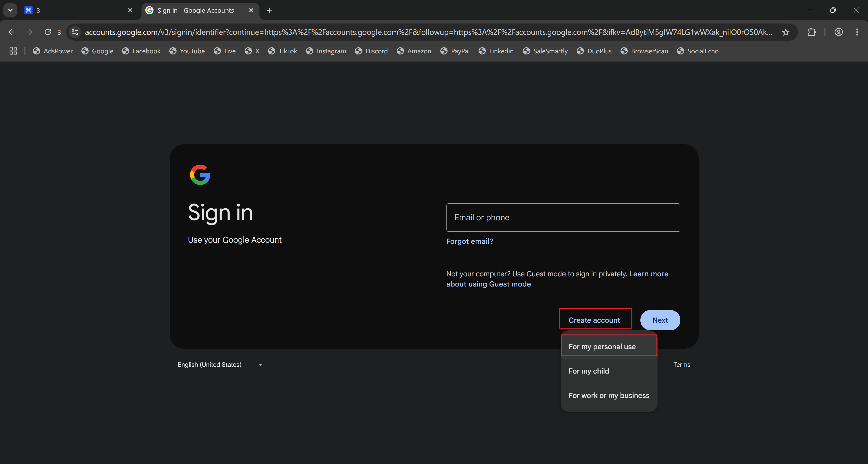
Task: Click the Next button
Action: click(x=660, y=320)
